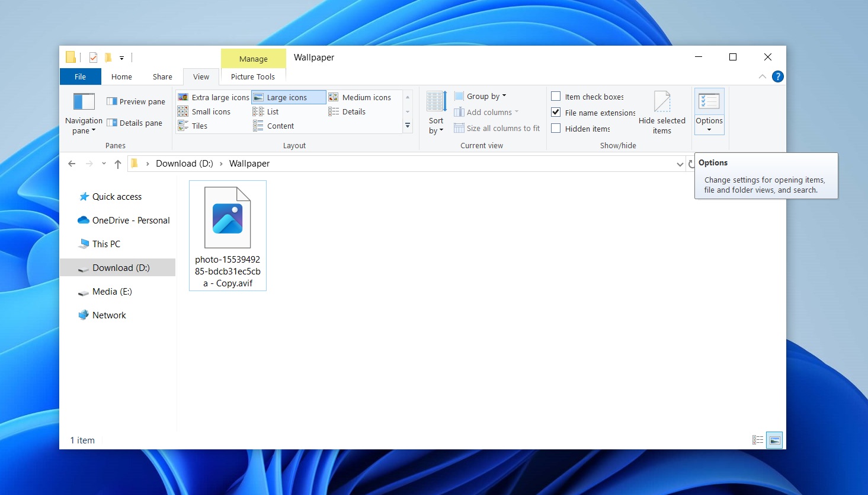The height and width of the screenshot is (495, 868).
Task: Go back using the back arrow
Action: tap(72, 164)
